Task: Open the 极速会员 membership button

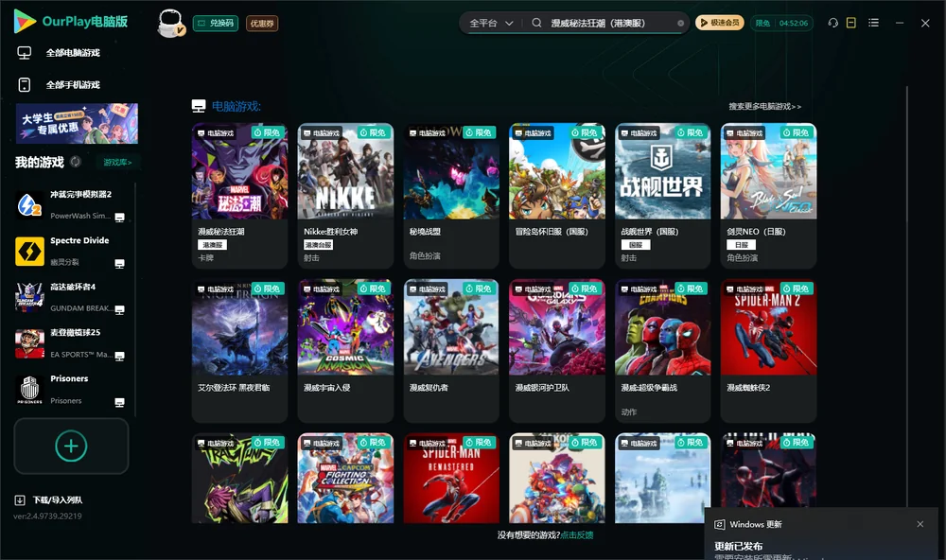Action: pos(720,23)
